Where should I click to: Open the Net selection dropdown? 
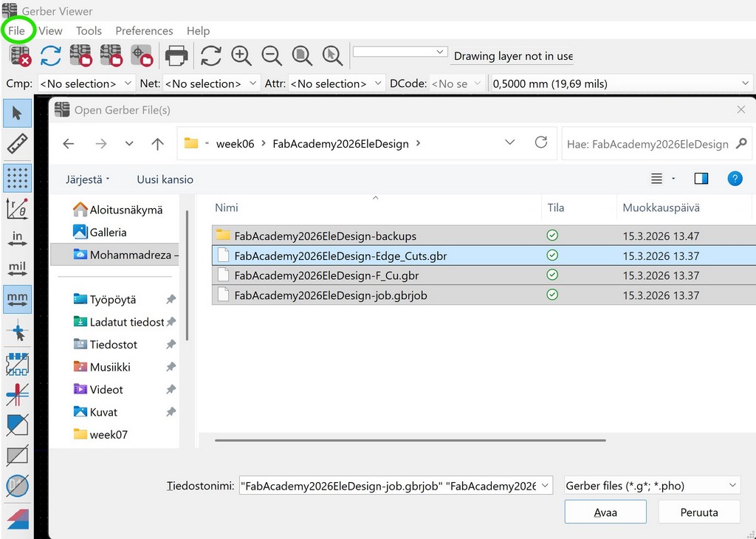(211, 83)
